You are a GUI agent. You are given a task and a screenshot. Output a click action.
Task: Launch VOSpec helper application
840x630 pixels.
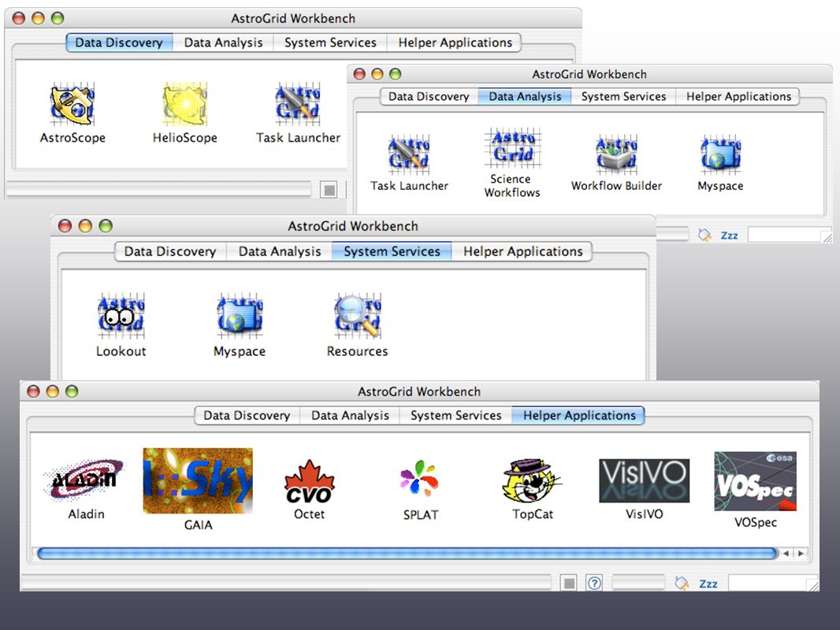[x=756, y=481]
